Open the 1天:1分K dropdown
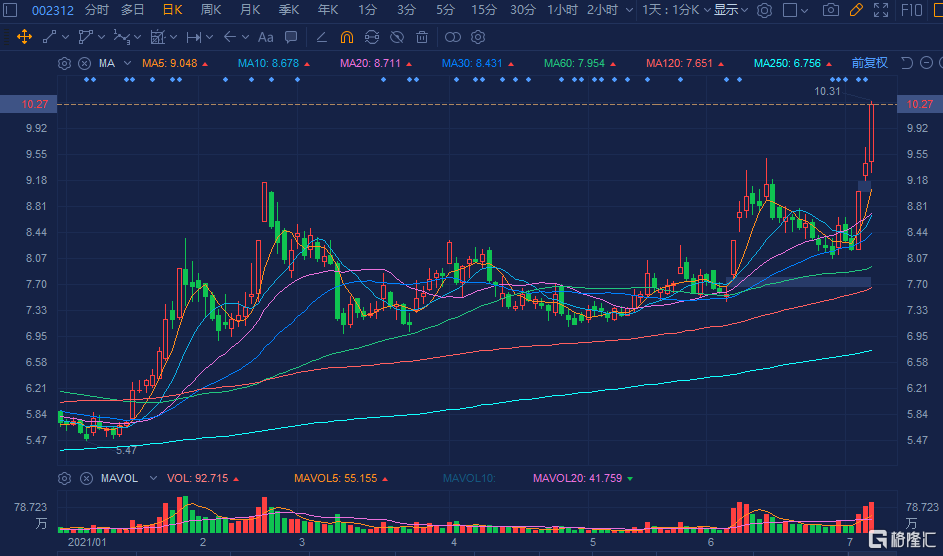This screenshot has width=943, height=556. pos(676,10)
